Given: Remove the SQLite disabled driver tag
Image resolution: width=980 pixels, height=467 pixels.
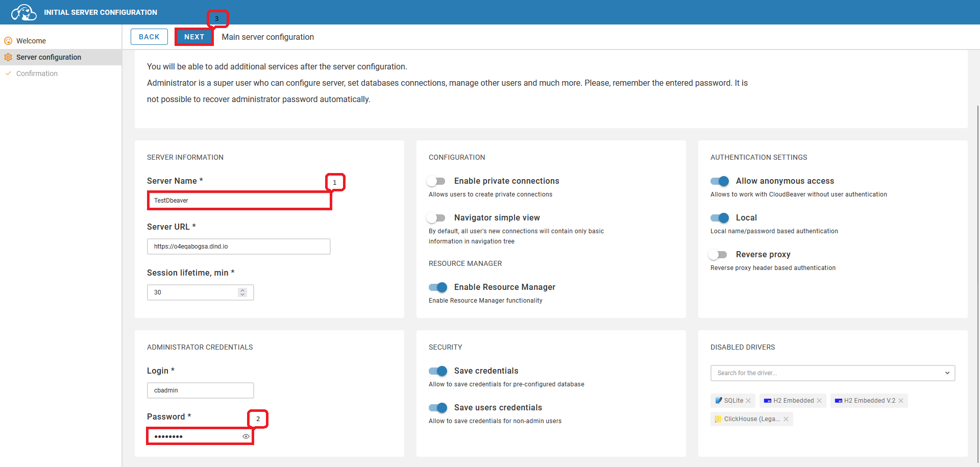Looking at the screenshot, I should pos(748,401).
